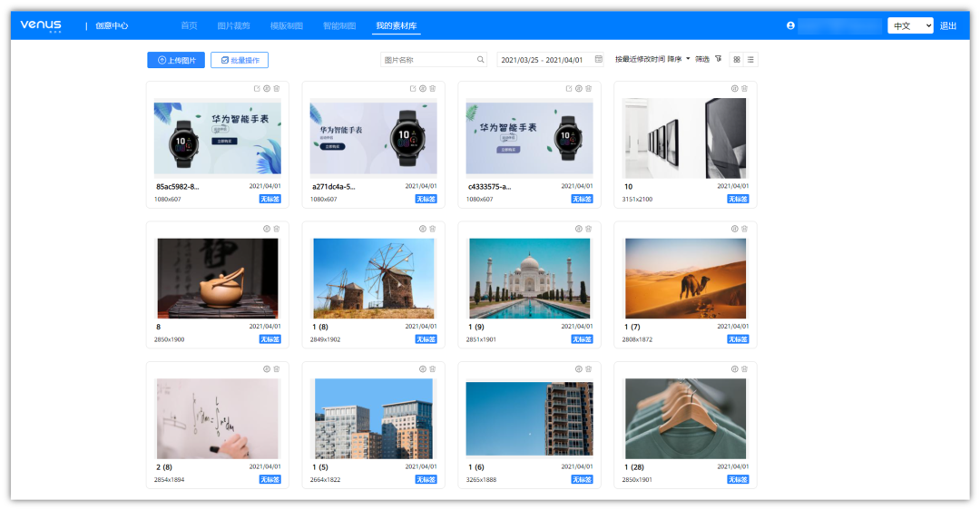Open the teapot thumbnail named 8

coord(218,278)
